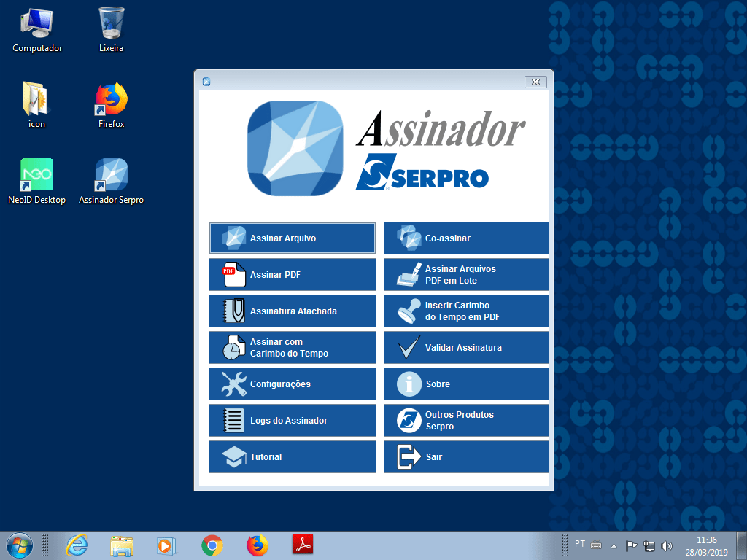
Task: Launch Internet Explorer from the taskbar
Action: pyautogui.click(x=76, y=545)
